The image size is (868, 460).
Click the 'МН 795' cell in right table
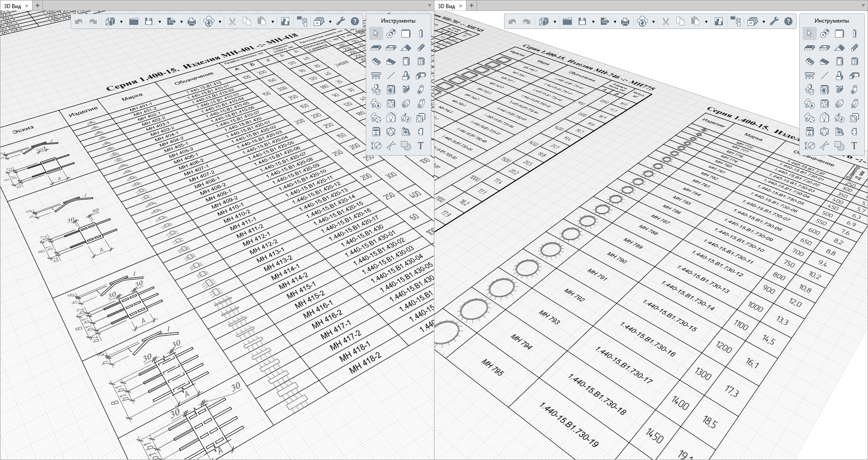493,367
